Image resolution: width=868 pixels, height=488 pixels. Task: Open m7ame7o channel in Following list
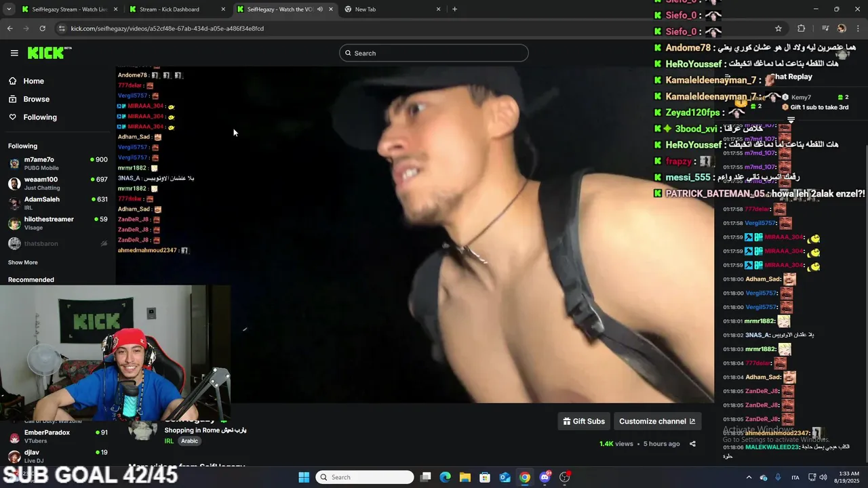(x=58, y=163)
